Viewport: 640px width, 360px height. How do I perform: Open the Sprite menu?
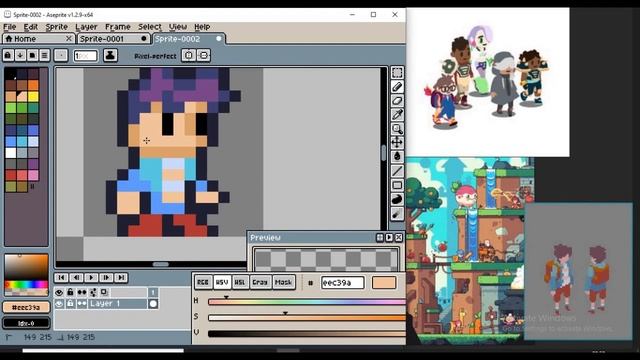point(56,27)
